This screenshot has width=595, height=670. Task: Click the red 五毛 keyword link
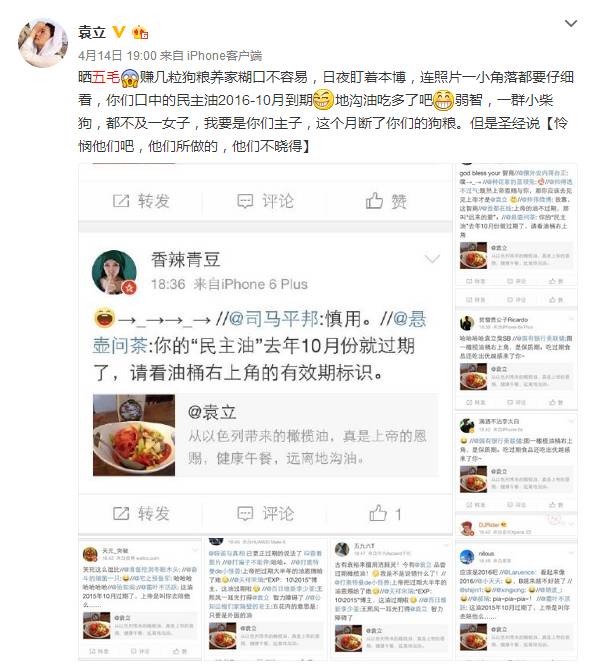pos(106,77)
